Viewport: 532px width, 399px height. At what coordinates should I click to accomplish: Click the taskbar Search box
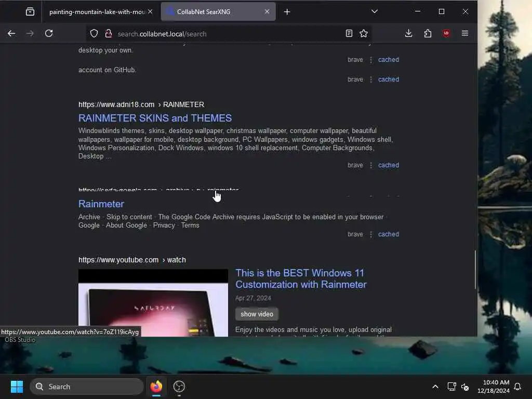pos(87,387)
